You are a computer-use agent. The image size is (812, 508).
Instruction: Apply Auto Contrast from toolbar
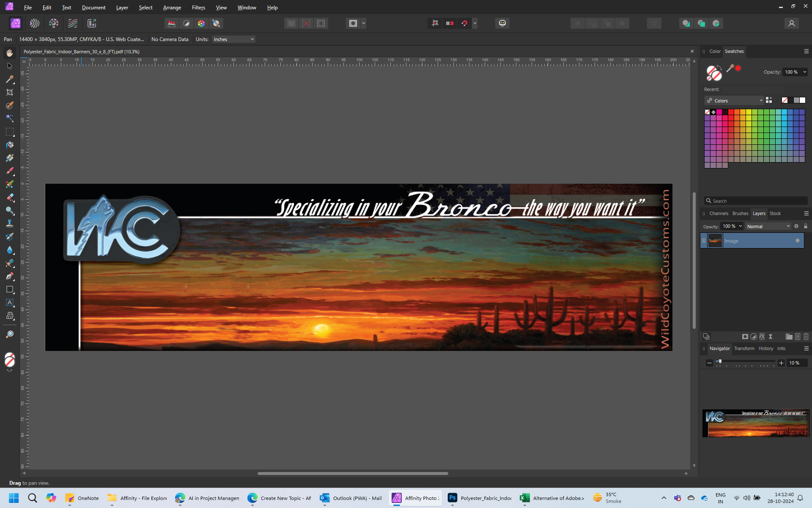(187, 23)
